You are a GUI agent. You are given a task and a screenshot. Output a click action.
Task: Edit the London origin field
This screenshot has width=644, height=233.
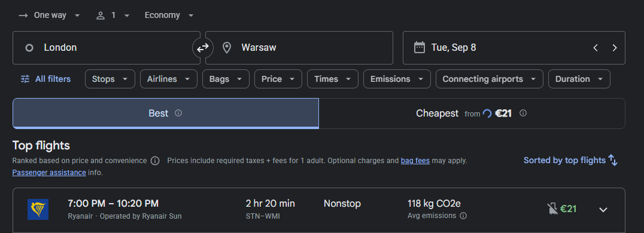coord(107,48)
